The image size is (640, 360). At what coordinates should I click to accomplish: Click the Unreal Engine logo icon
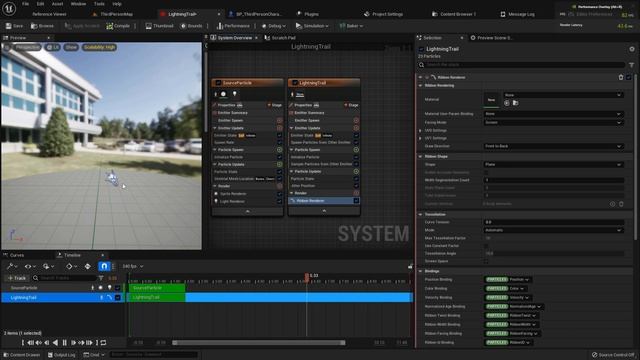(x=9, y=8)
